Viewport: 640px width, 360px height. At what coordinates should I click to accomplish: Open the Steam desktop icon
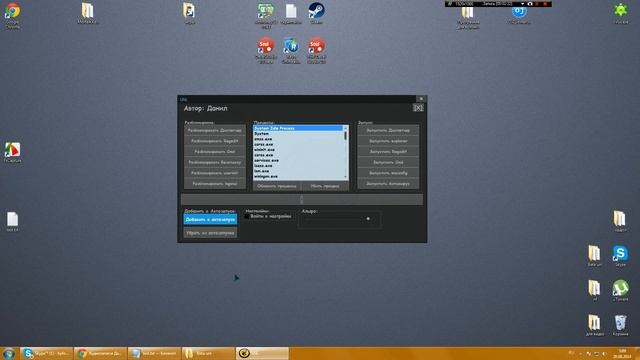316,13
